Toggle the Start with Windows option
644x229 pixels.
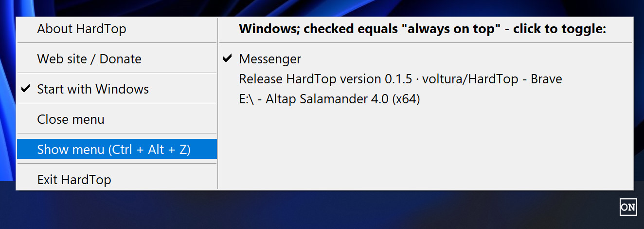(x=92, y=89)
